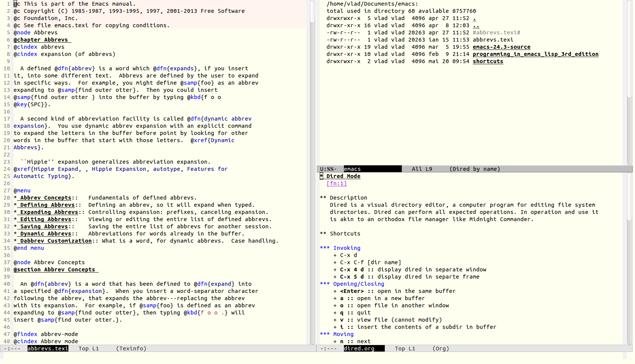
Task: Open programming_in_emacs_lisp_3rd_edition directory
Action: (x=535, y=54)
